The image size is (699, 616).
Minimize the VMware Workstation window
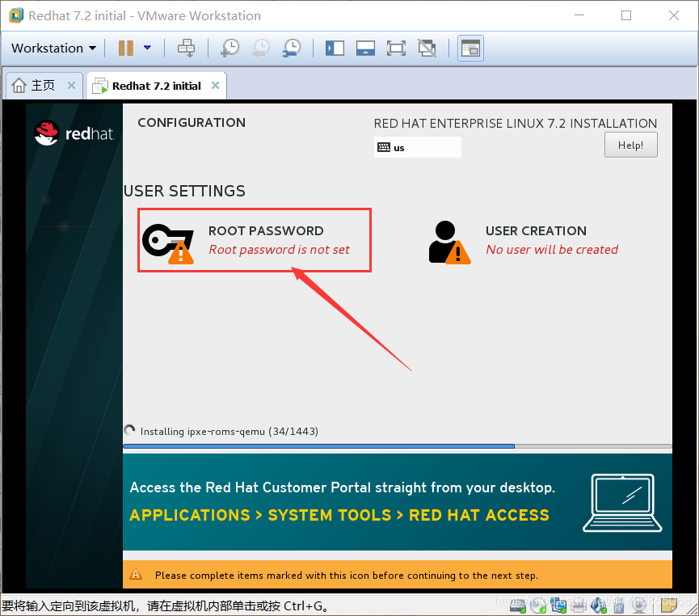579,15
